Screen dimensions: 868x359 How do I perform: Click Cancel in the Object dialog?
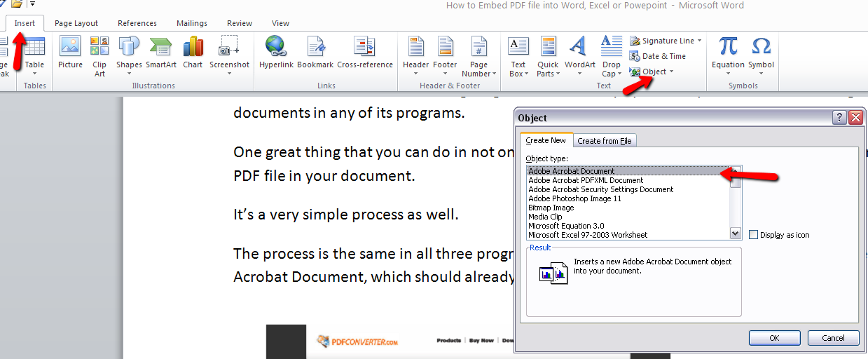coord(833,338)
